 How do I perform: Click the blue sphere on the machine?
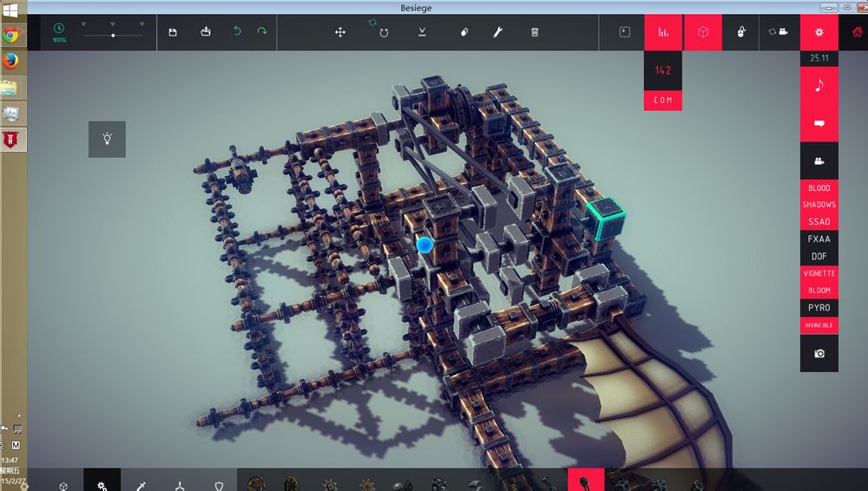(x=424, y=245)
